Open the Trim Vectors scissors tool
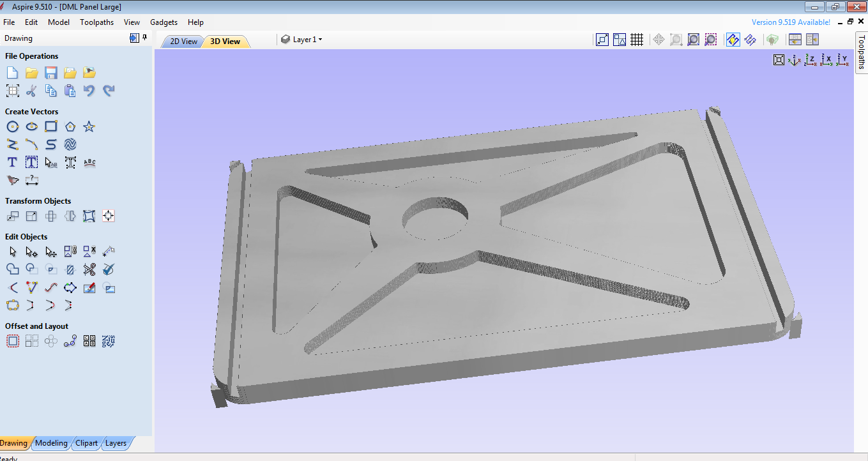 [89, 269]
